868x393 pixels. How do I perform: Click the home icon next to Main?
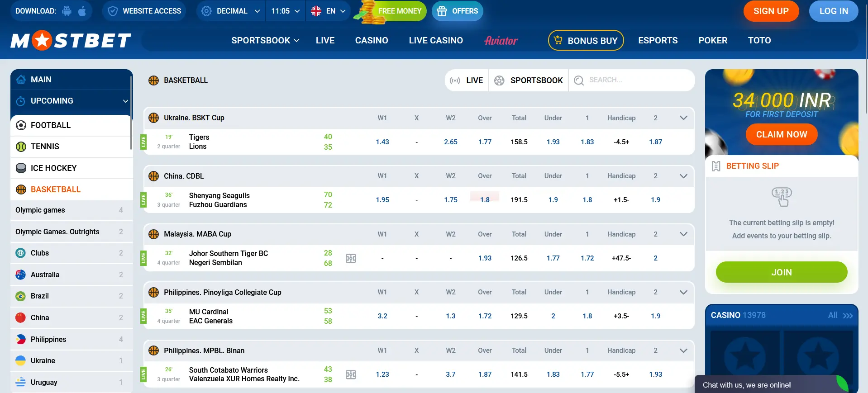[x=21, y=80]
